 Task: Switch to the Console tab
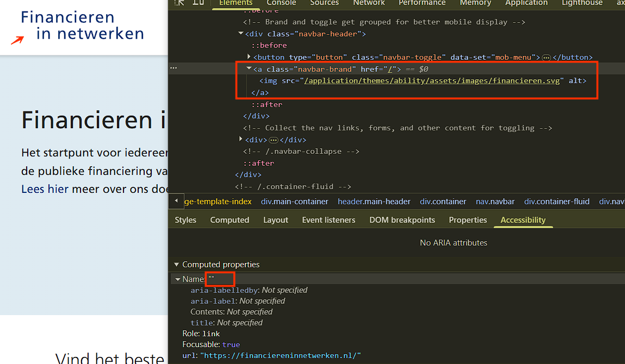tap(281, 3)
